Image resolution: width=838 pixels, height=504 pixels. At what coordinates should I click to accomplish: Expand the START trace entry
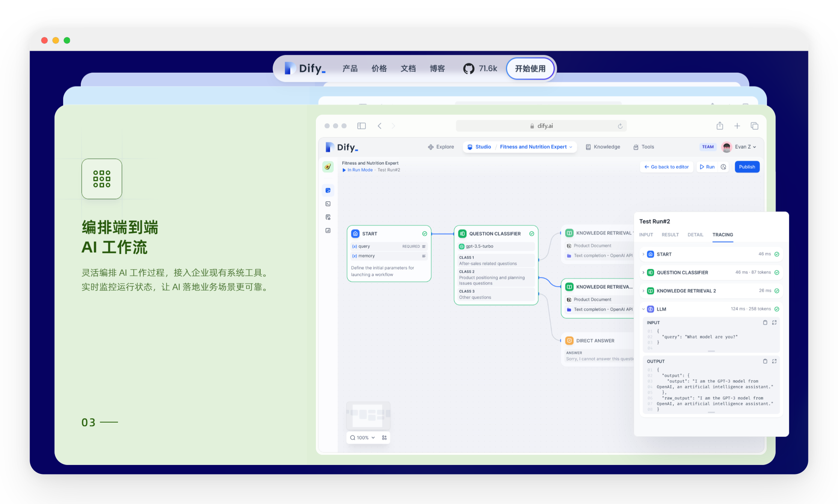(643, 254)
